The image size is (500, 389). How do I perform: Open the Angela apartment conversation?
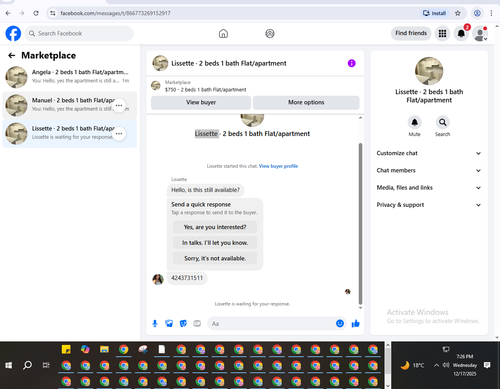[x=69, y=77]
